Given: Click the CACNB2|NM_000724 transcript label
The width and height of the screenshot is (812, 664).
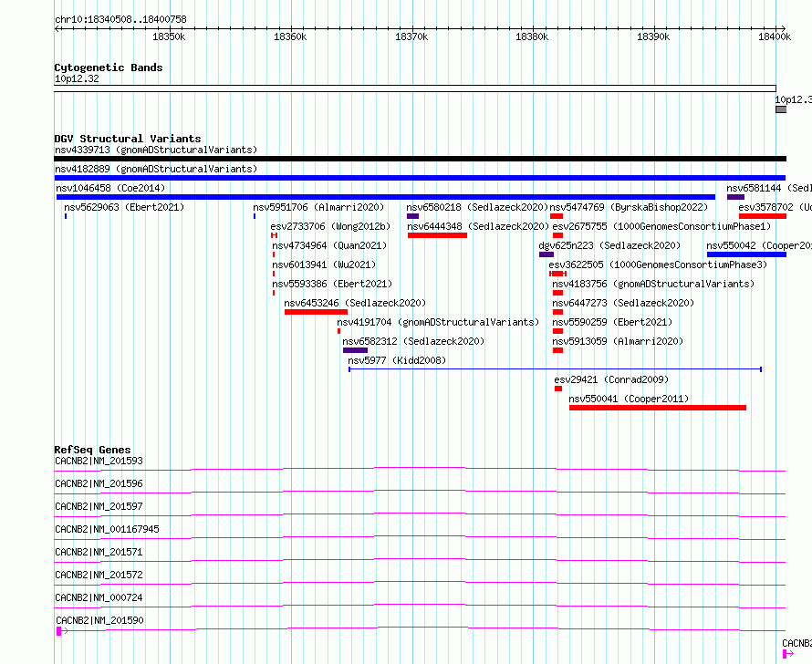Looking at the screenshot, I should click(99, 597).
